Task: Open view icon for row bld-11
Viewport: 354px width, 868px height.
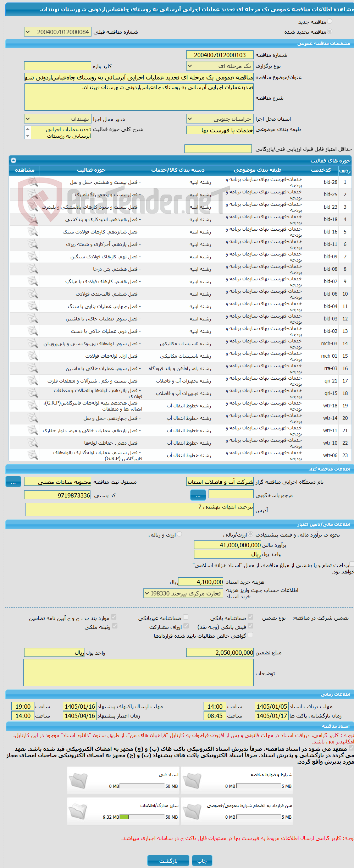Action: coord(33,244)
